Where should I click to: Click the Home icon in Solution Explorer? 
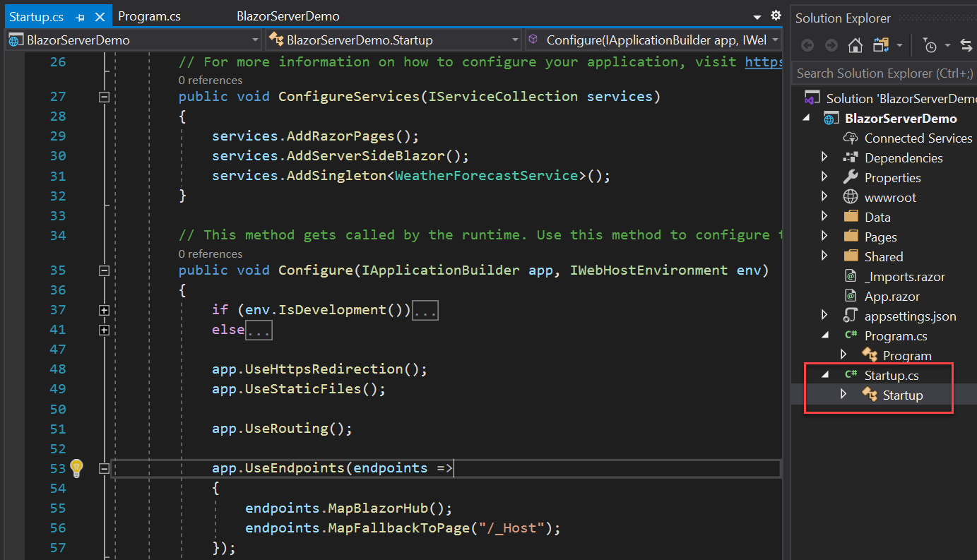pyautogui.click(x=855, y=44)
